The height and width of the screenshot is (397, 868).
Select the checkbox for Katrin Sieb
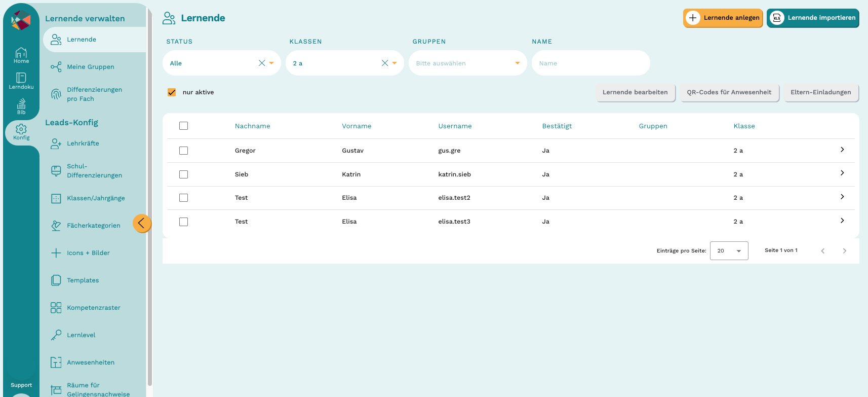coord(183,174)
